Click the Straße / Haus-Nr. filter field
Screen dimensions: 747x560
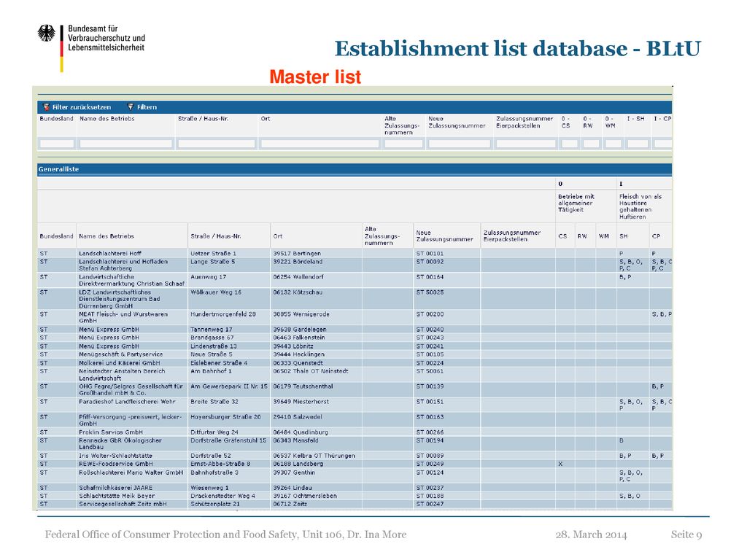pyautogui.click(x=216, y=144)
